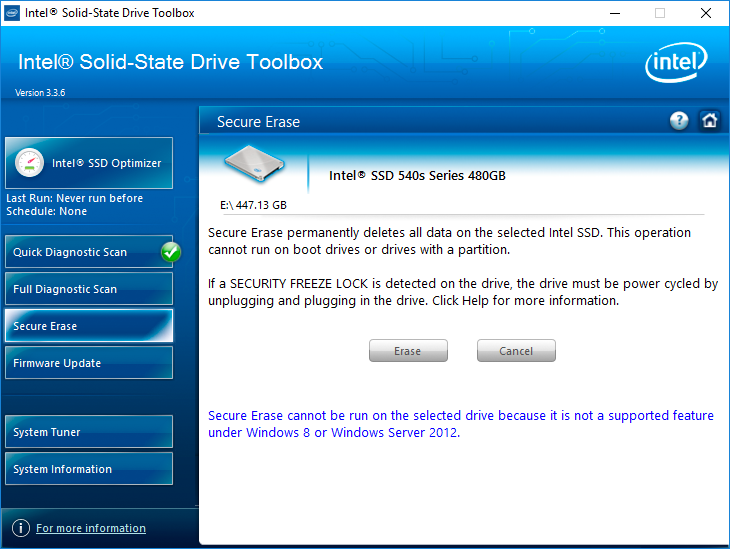This screenshot has width=730, height=549.
Task: Click the Cancel button
Action: [x=516, y=351]
